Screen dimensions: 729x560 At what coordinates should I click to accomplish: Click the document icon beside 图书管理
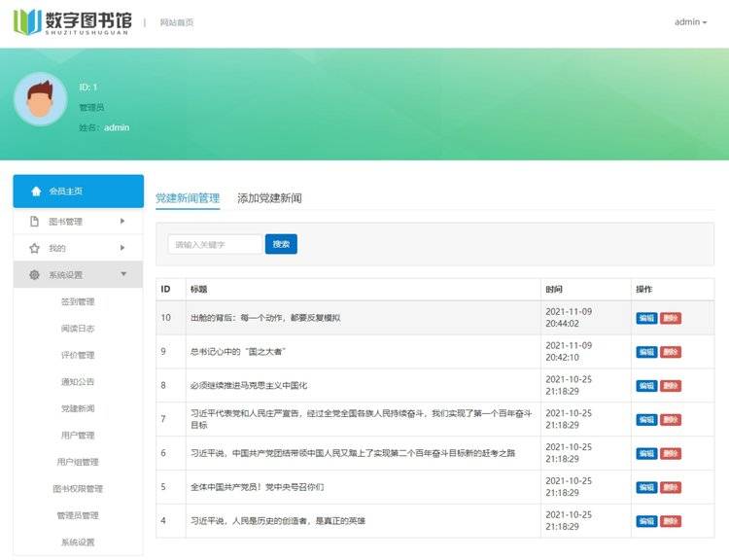click(x=34, y=222)
